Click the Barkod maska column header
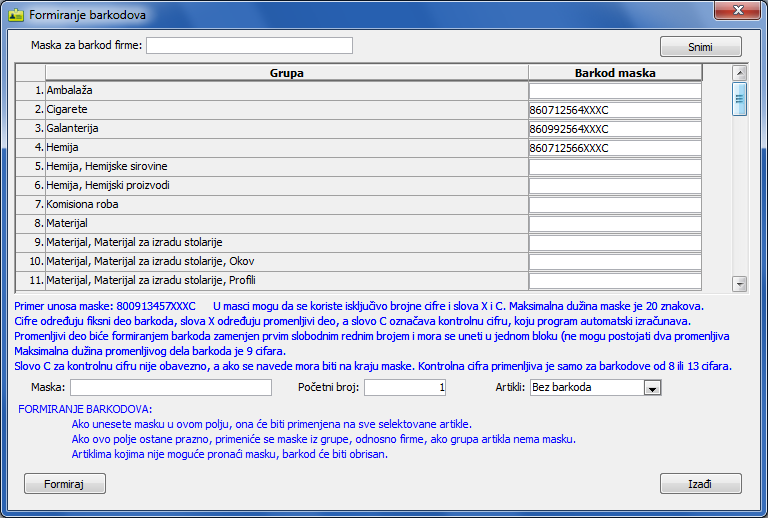Viewport: 768px width, 518px height. 615,73
